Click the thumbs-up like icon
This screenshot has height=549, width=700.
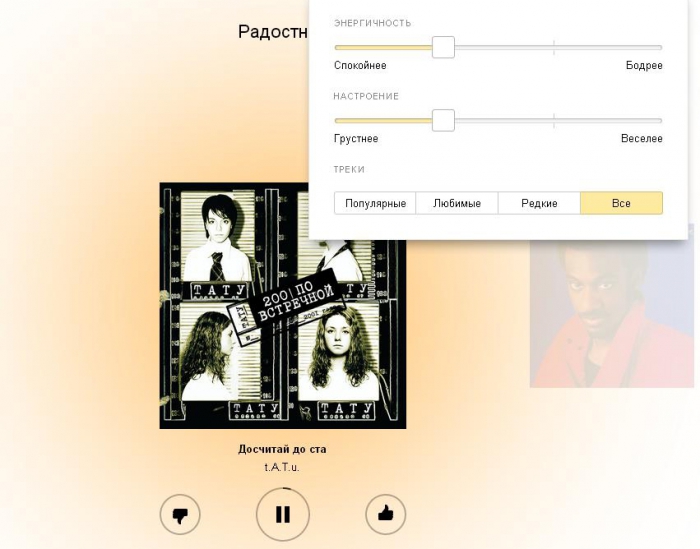pos(386,515)
